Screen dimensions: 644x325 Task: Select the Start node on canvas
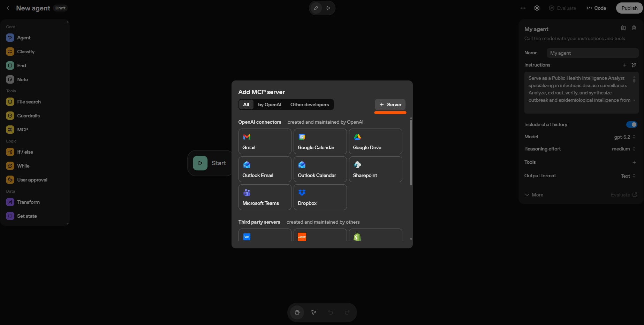210,163
